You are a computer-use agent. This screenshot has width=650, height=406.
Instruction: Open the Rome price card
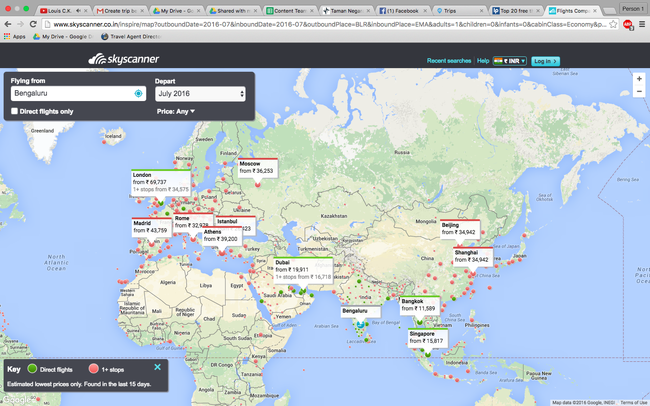pos(193,221)
